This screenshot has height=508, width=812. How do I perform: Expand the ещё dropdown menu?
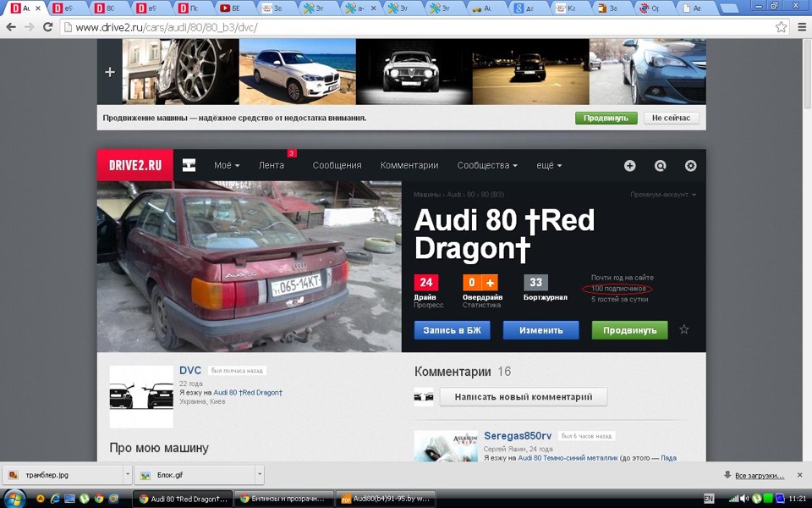click(549, 165)
